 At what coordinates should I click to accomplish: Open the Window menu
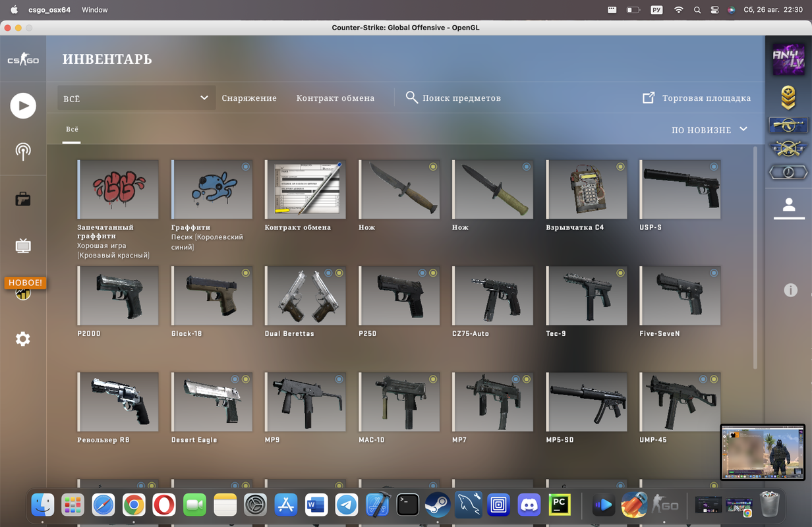pyautogui.click(x=95, y=10)
